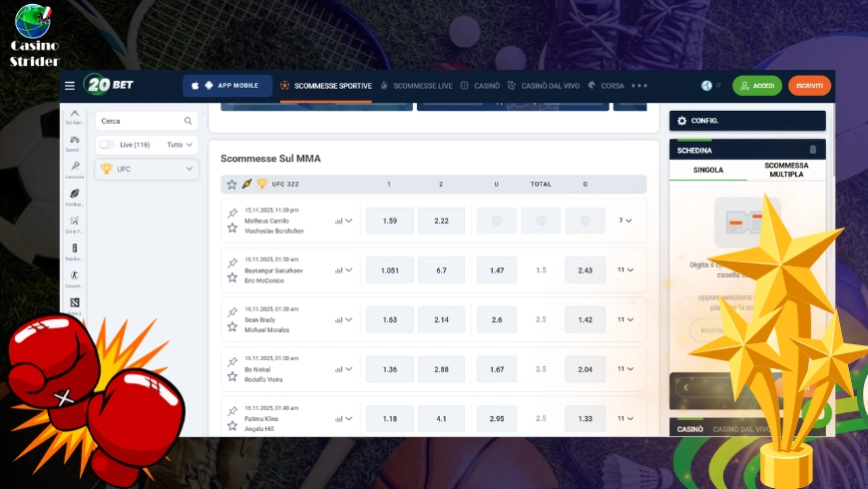Screen dimensions: 868x489
Task: Switch to Scommessa Multipla tab
Action: click(786, 170)
